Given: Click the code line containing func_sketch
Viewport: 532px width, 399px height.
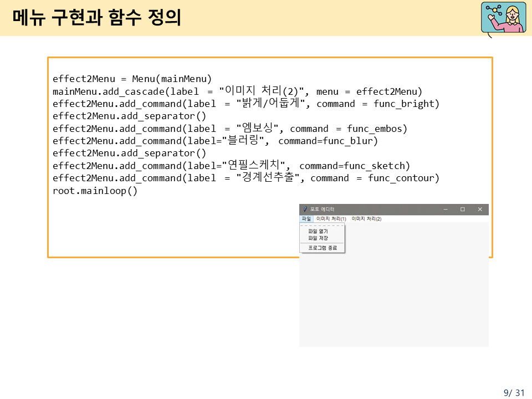Looking at the screenshot, I should point(231,166).
